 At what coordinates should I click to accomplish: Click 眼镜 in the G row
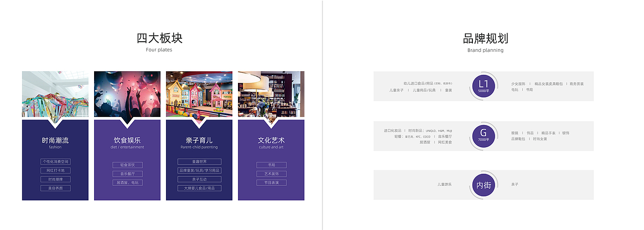(x=515, y=133)
